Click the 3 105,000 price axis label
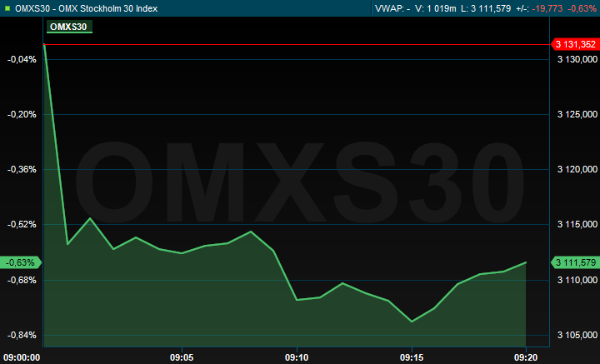 pyautogui.click(x=577, y=335)
